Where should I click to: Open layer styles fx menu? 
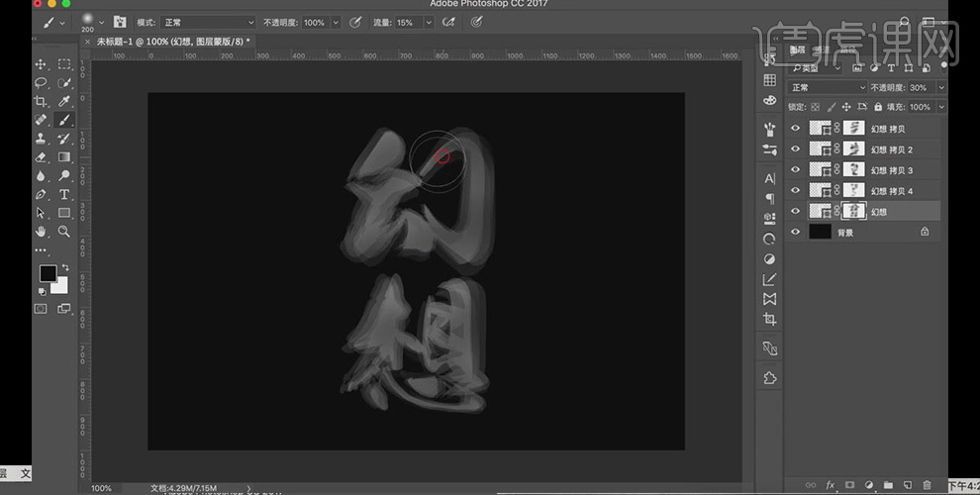click(x=830, y=485)
